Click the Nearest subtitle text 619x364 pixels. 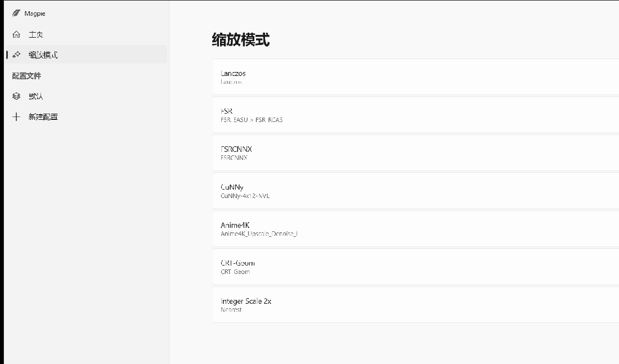231,309
